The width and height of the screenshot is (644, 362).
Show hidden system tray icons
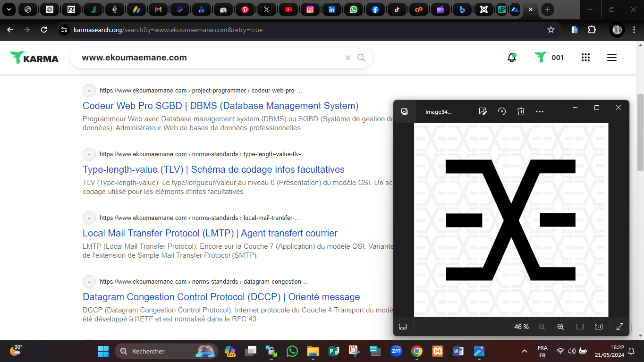point(524,351)
